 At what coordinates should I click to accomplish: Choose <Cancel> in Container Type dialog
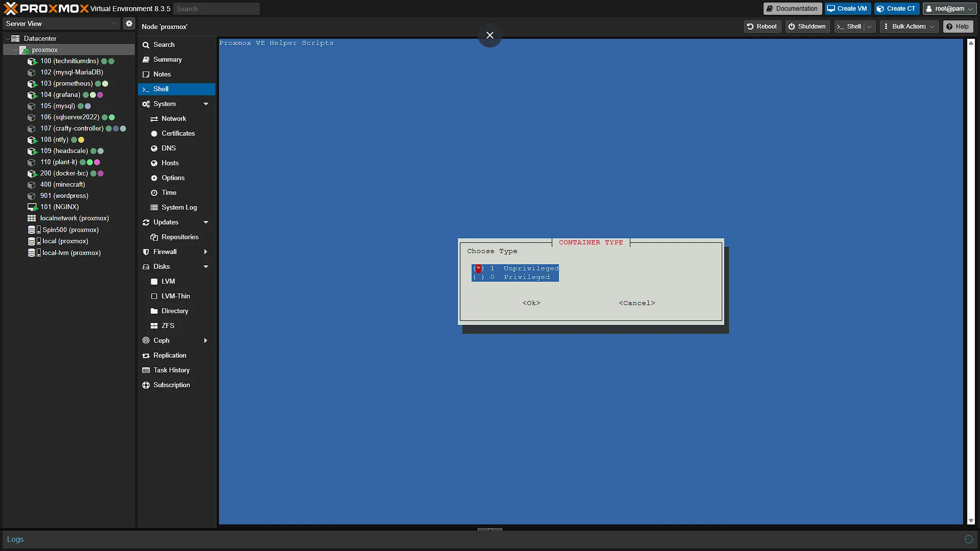point(637,303)
